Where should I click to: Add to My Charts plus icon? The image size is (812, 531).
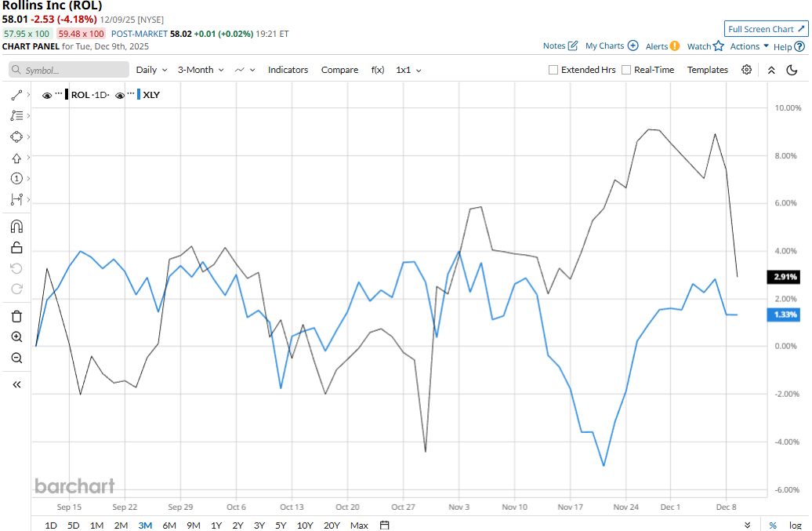(633, 45)
